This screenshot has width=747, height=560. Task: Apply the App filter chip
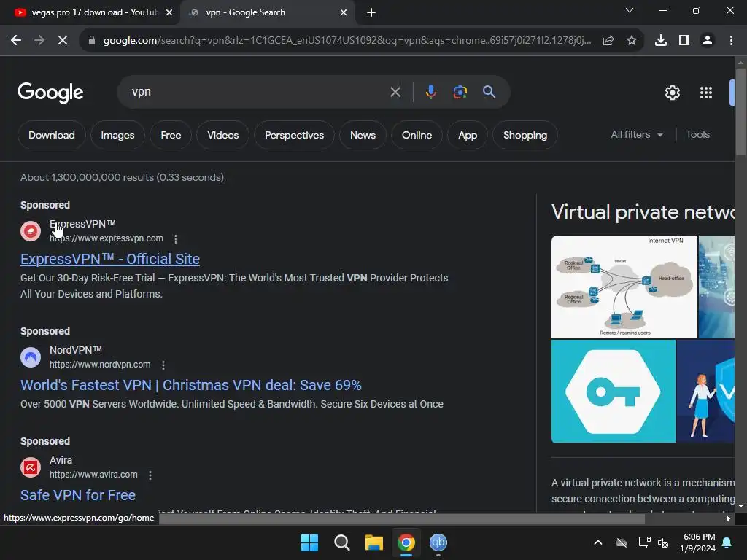pyautogui.click(x=468, y=135)
